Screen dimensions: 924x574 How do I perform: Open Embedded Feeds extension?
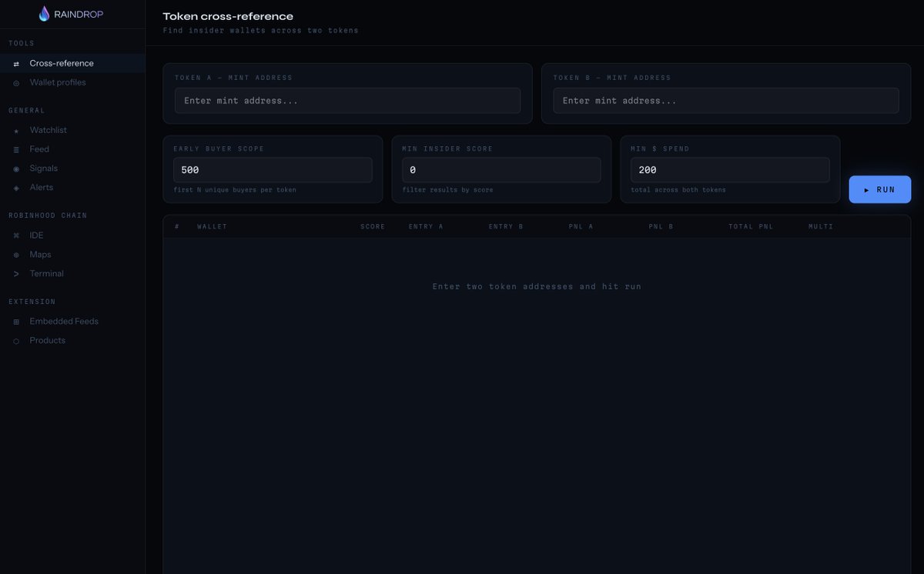(x=72, y=321)
